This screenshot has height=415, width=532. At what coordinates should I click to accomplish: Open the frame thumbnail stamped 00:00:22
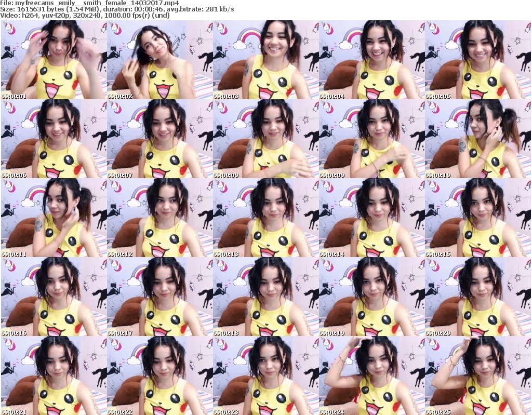point(160,376)
